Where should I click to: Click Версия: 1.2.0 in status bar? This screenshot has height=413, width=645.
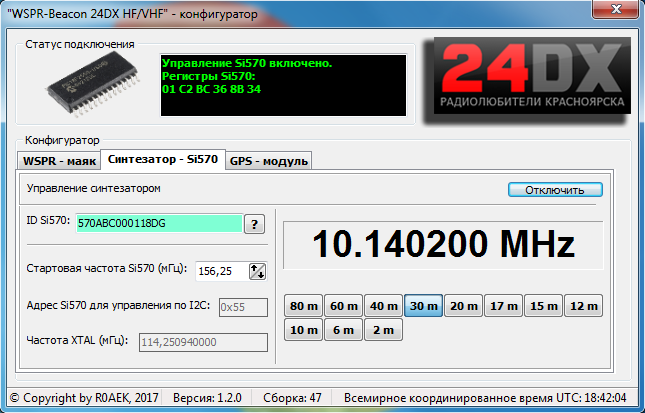(207, 398)
